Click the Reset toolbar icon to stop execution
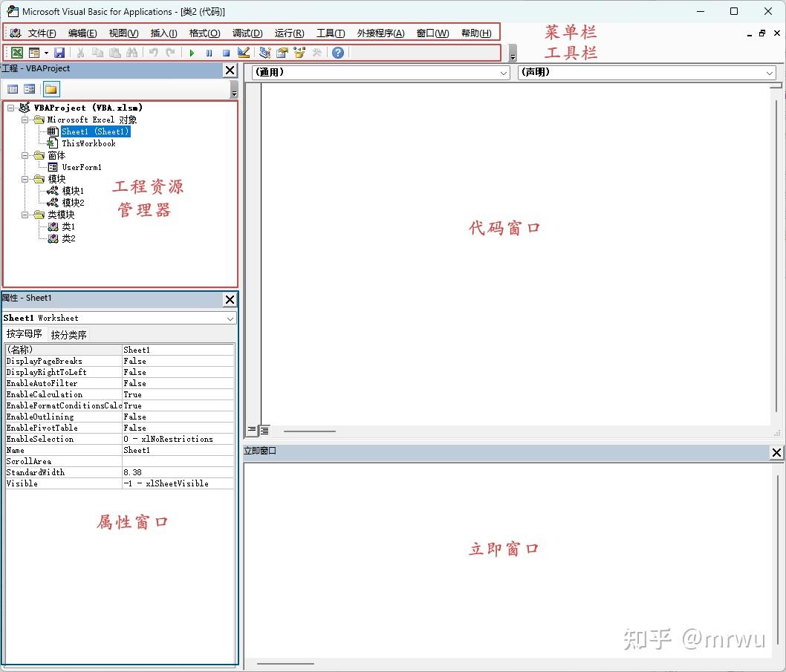The width and height of the screenshot is (786, 672). 226,52
